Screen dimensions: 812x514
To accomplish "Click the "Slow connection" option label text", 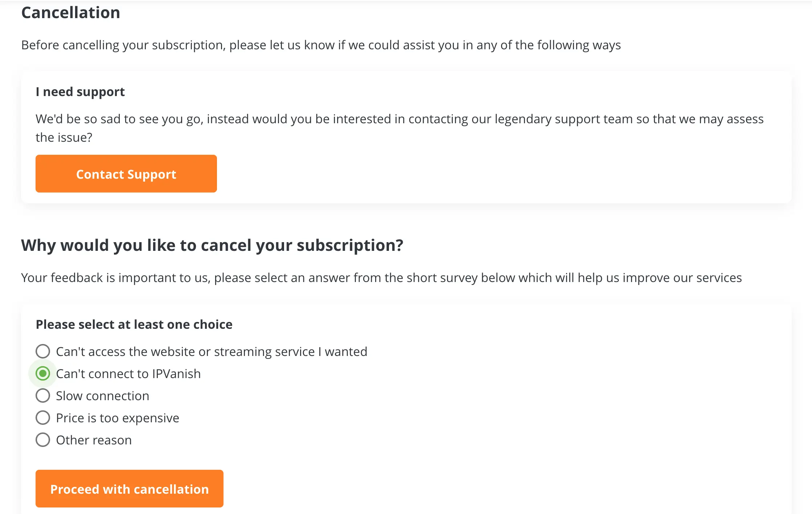I will (x=102, y=395).
